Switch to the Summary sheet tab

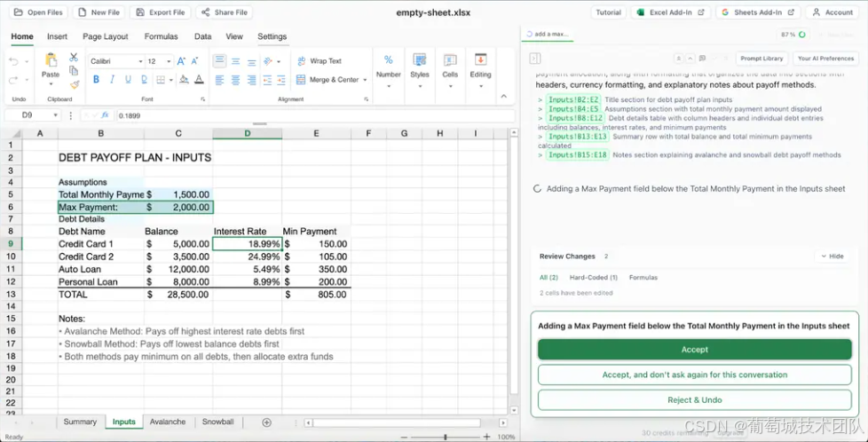pyautogui.click(x=80, y=422)
